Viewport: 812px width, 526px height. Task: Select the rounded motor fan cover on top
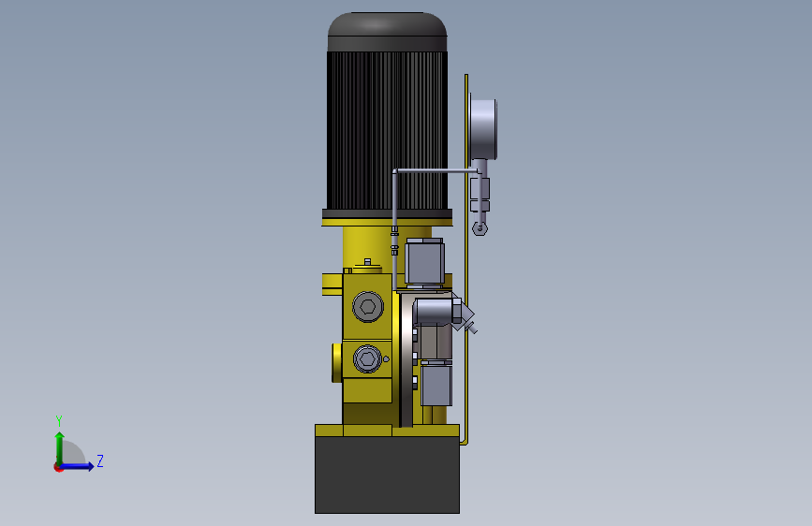point(387,32)
